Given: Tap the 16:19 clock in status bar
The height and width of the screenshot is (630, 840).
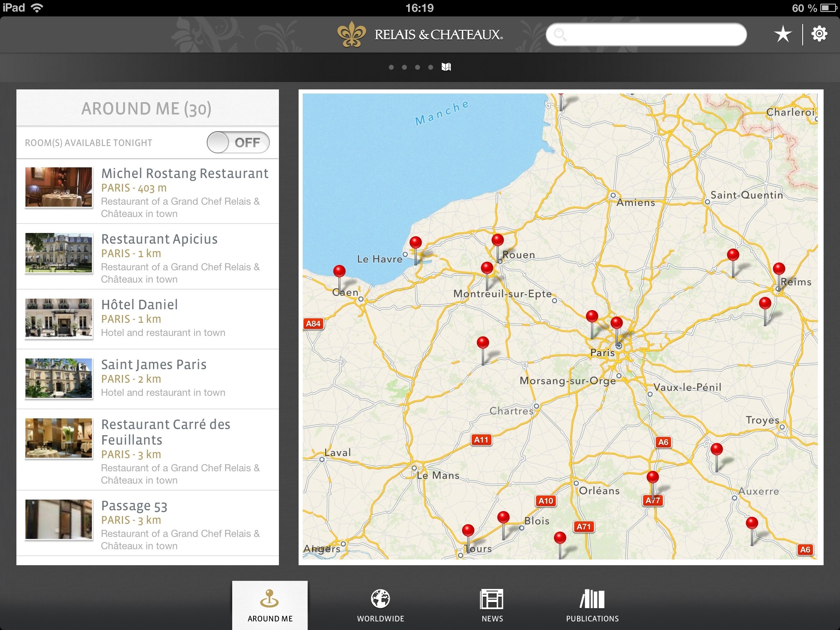Looking at the screenshot, I should coord(420,8).
